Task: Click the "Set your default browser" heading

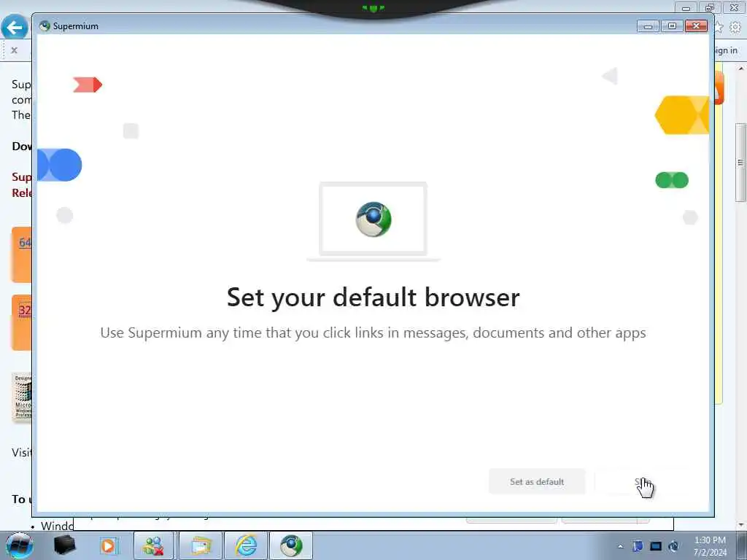Action: click(373, 297)
